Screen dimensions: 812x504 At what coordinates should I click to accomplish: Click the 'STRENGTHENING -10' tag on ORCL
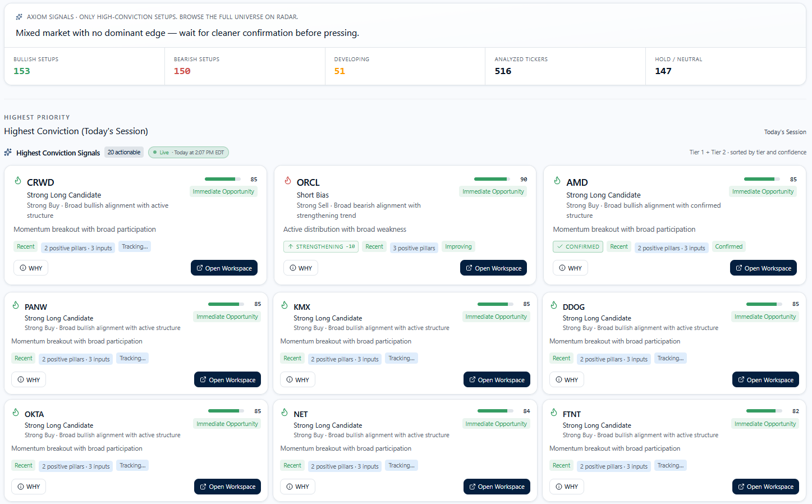[321, 246]
